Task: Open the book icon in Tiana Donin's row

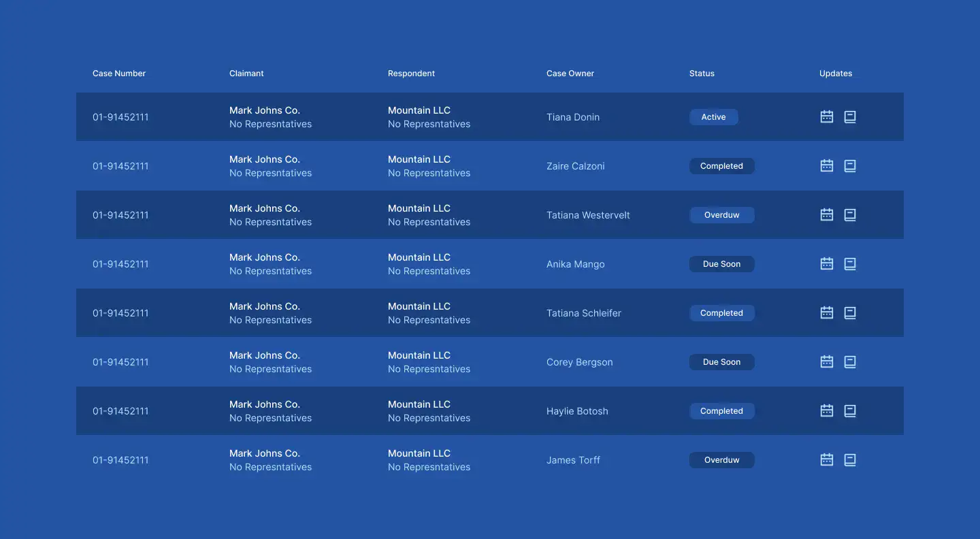Action: [x=850, y=116]
